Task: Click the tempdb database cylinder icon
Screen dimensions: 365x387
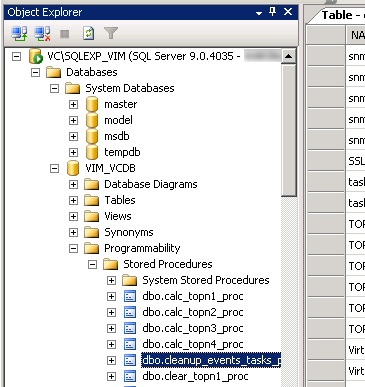Action: click(92, 152)
